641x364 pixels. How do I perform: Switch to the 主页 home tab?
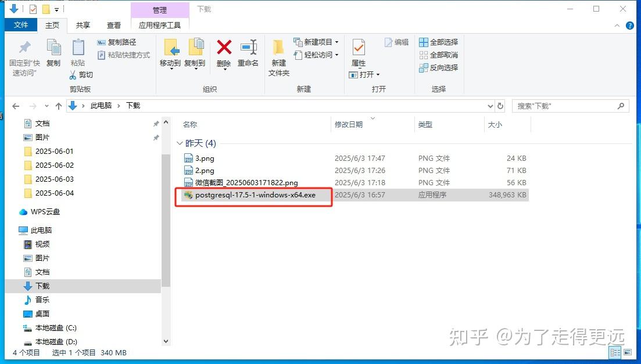point(52,26)
